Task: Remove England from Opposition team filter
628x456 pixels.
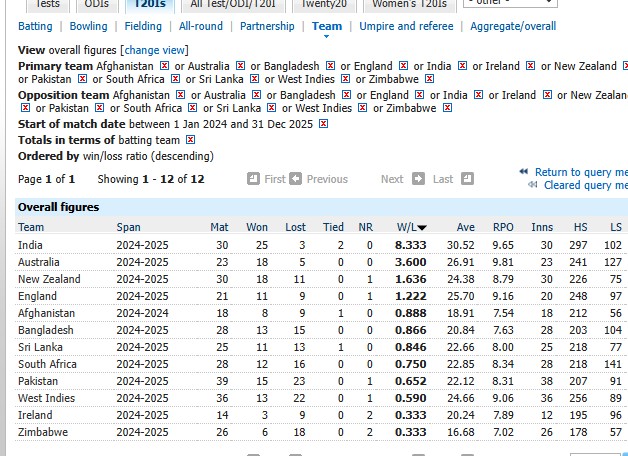Action: point(419,95)
